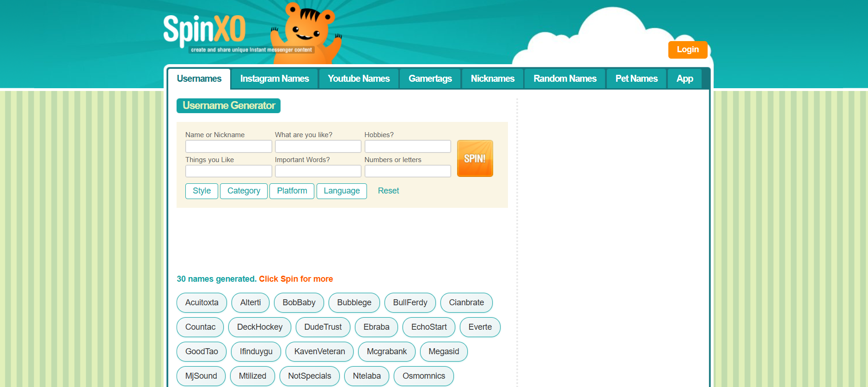This screenshot has width=868, height=387.
Task: Choose the NotSpecials username
Action: point(310,376)
